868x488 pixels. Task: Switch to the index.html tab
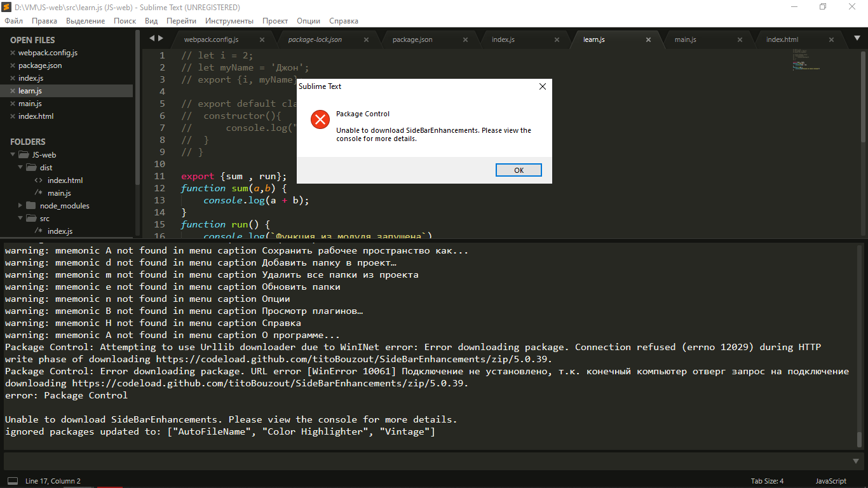[x=782, y=39]
